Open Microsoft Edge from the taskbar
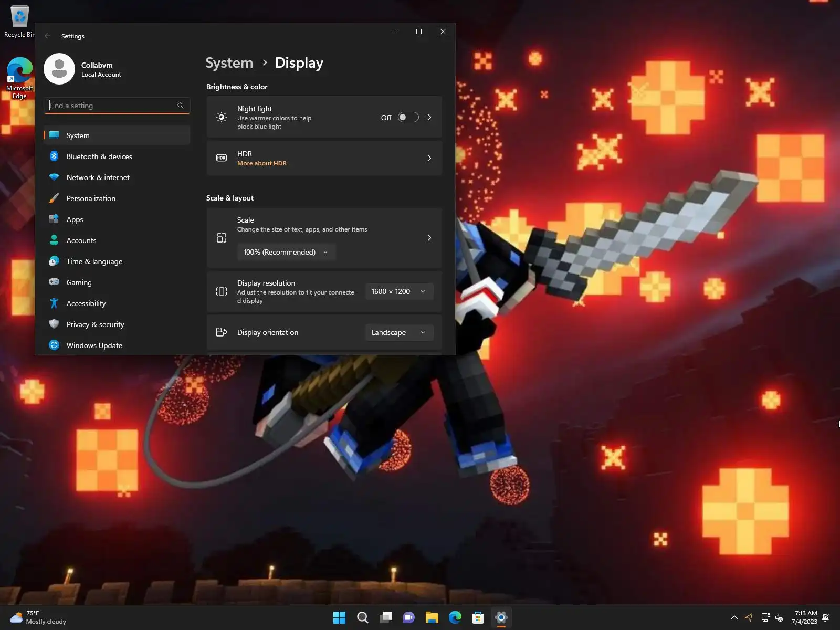840x630 pixels. (455, 617)
